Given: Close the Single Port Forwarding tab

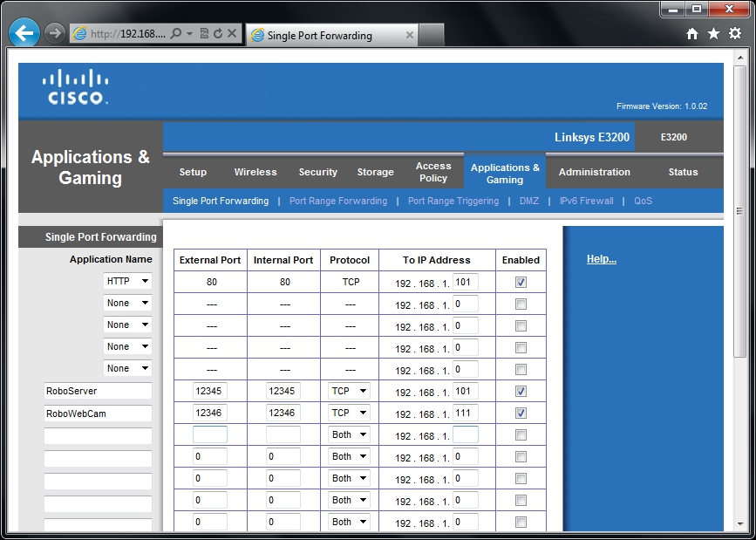Looking at the screenshot, I should 409,35.
